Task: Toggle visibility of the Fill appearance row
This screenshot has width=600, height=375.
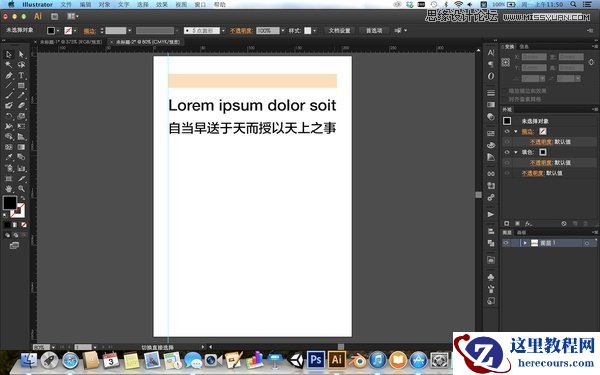Action: 507,152
